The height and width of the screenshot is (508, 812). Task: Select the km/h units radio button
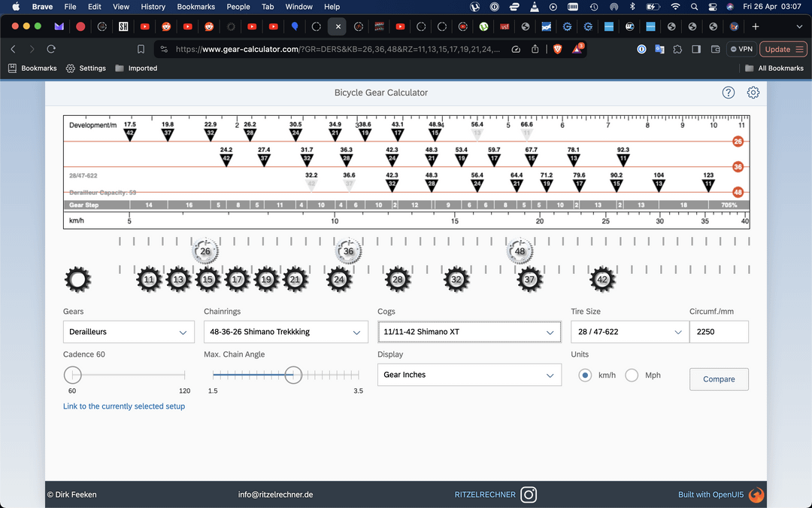click(x=585, y=376)
